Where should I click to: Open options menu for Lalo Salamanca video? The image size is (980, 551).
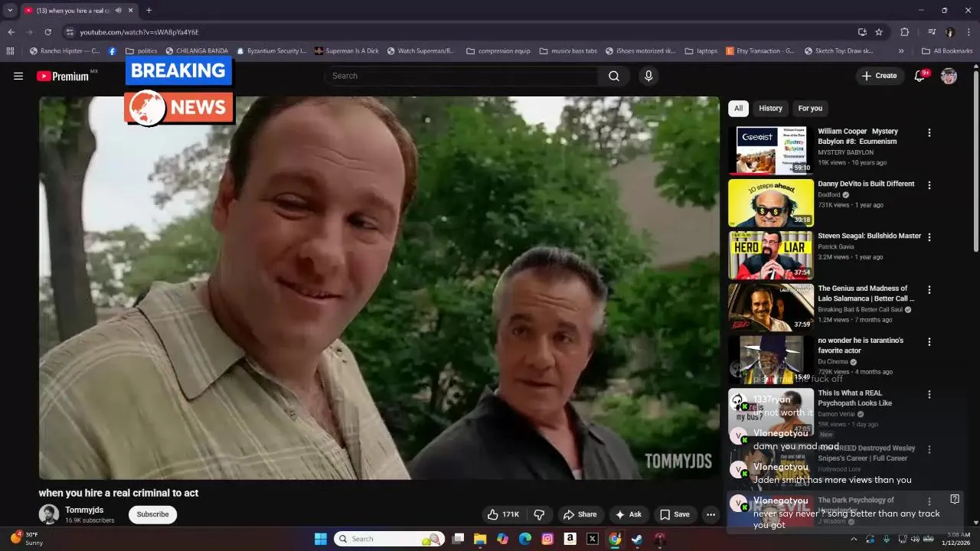click(x=929, y=290)
